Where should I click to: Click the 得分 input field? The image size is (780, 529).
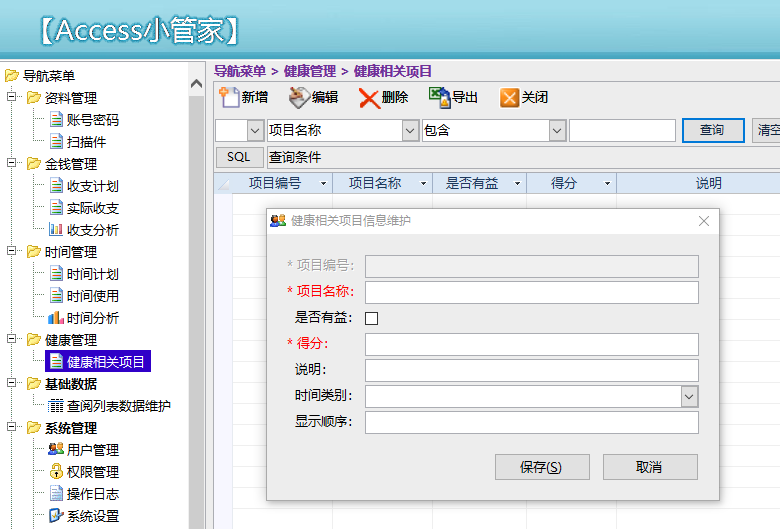532,344
